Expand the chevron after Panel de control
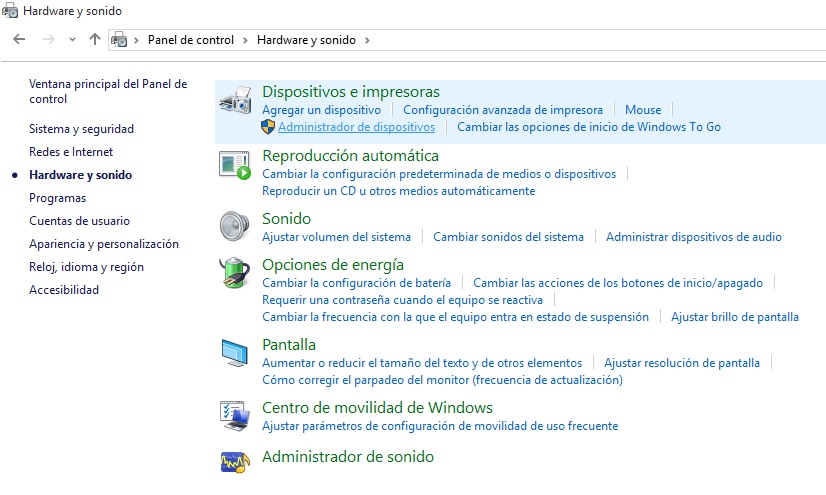The height and width of the screenshot is (495, 826). [x=245, y=40]
